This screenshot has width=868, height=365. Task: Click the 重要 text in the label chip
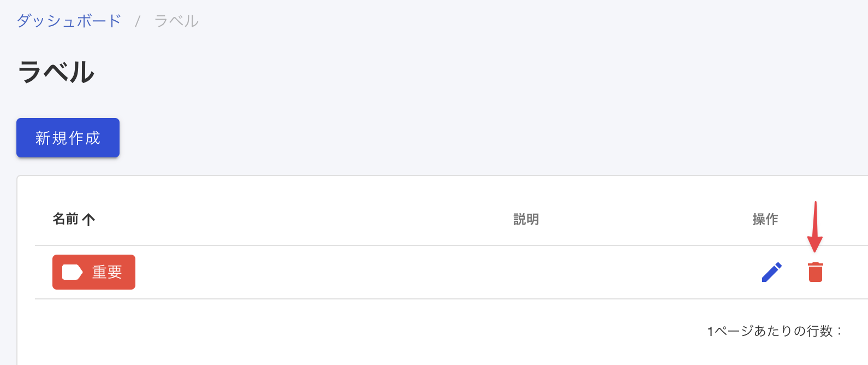(107, 272)
